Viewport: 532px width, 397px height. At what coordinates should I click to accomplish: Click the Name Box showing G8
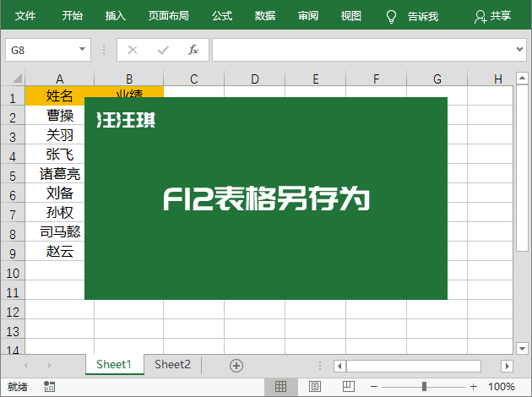tap(48, 50)
